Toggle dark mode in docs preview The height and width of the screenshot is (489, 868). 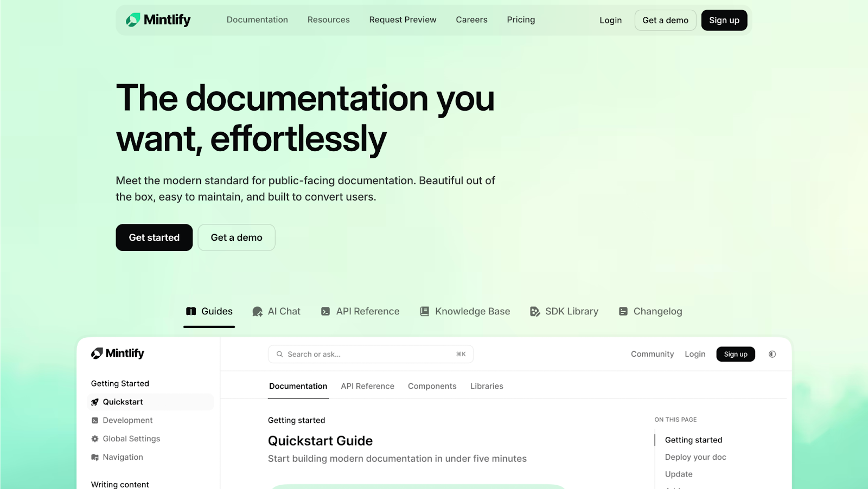[x=772, y=354]
